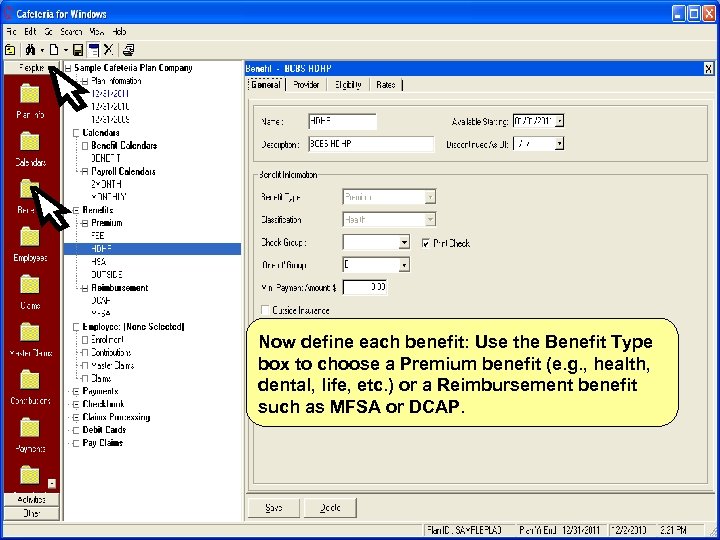Click the open plan folder toolbar icon
The image size is (720, 540).
pos(10,50)
